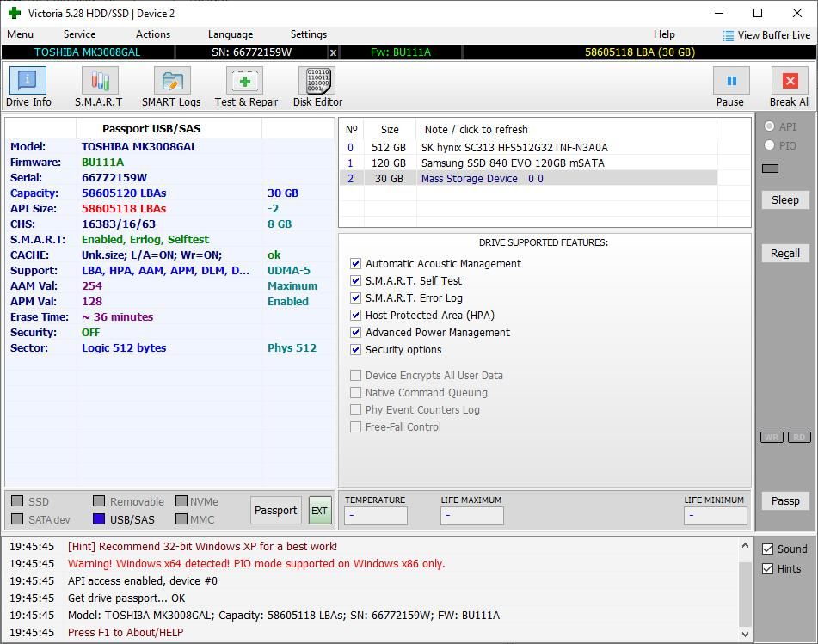This screenshot has width=818, height=644.
Task: Click the Passp button
Action: [785, 501]
